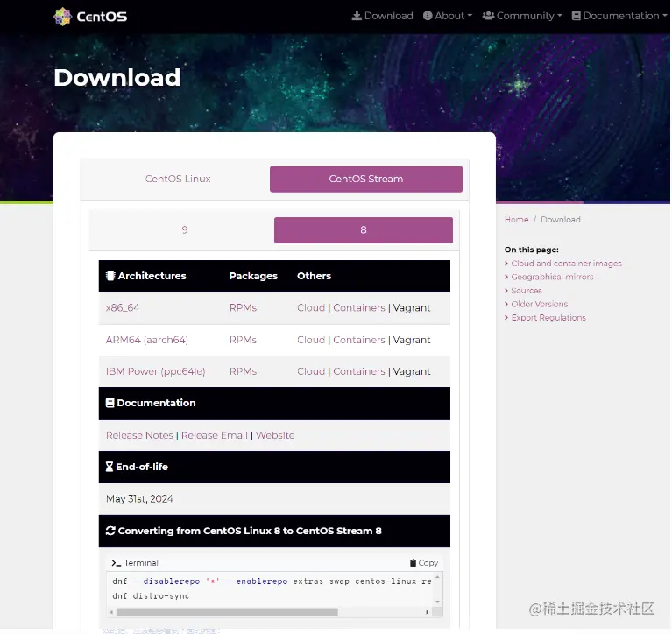Select version 8 tab
This screenshot has width=672, height=634.
click(364, 230)
